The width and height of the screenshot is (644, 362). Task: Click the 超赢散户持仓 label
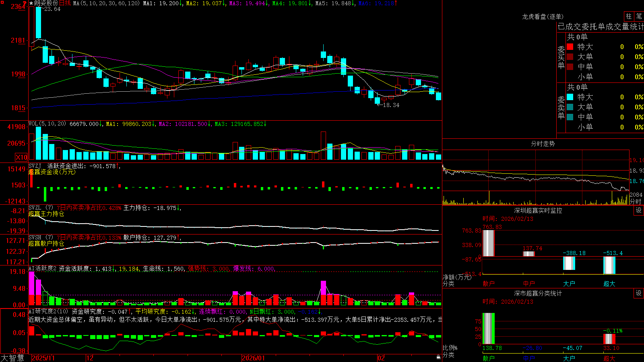46,243
